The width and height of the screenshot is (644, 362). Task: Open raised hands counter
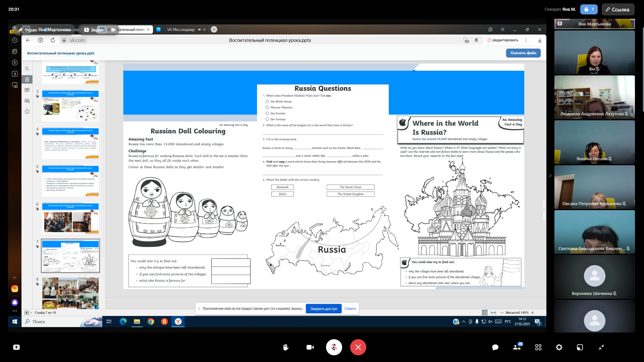tap(589, 9)
